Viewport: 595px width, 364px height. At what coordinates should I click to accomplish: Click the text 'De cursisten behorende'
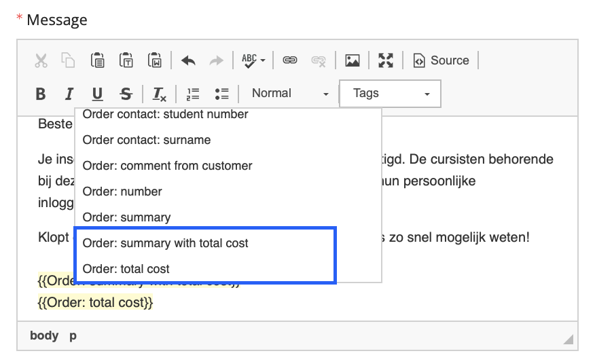(481, 159)
